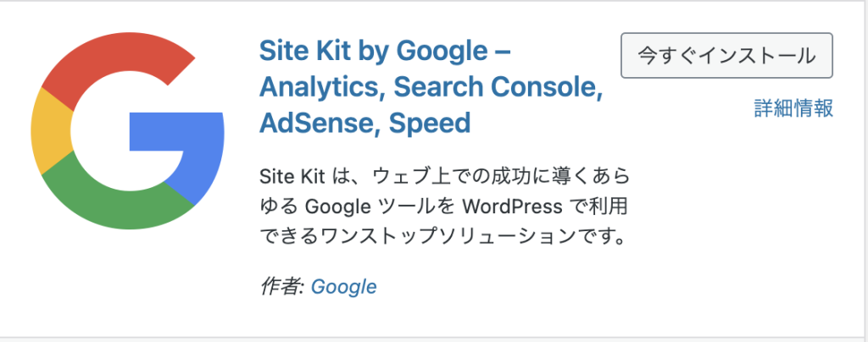
Task: Visit the author Google link
Action: (x=344, y=287)
